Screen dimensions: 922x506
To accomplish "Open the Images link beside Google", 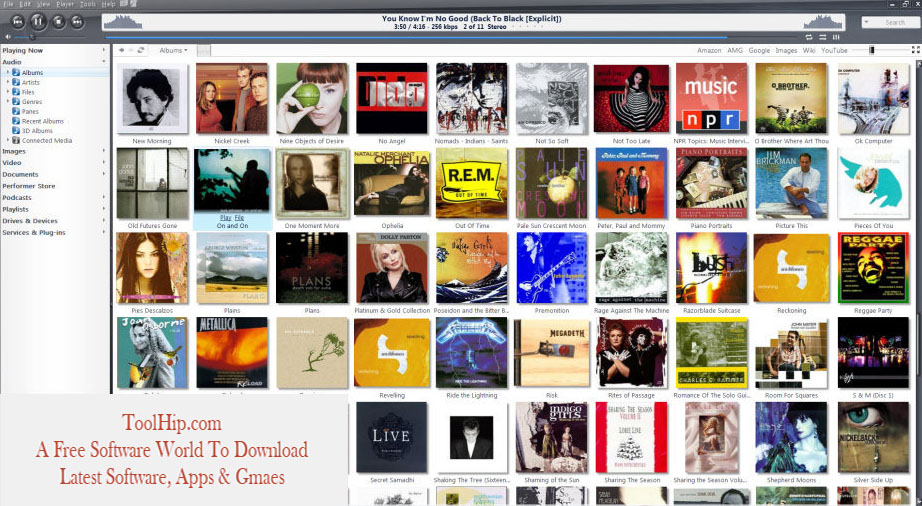I will click(786, 51).
